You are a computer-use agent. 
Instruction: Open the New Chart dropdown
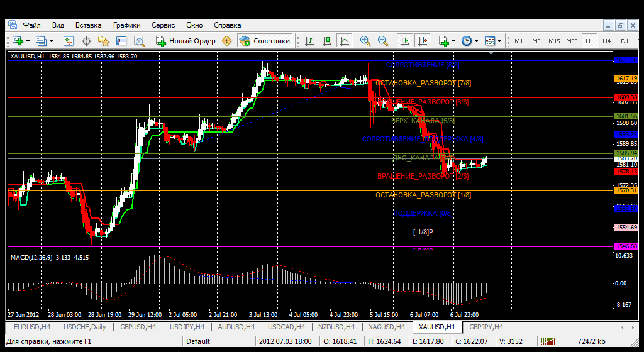pyautogui.click(x=28, y=41)
